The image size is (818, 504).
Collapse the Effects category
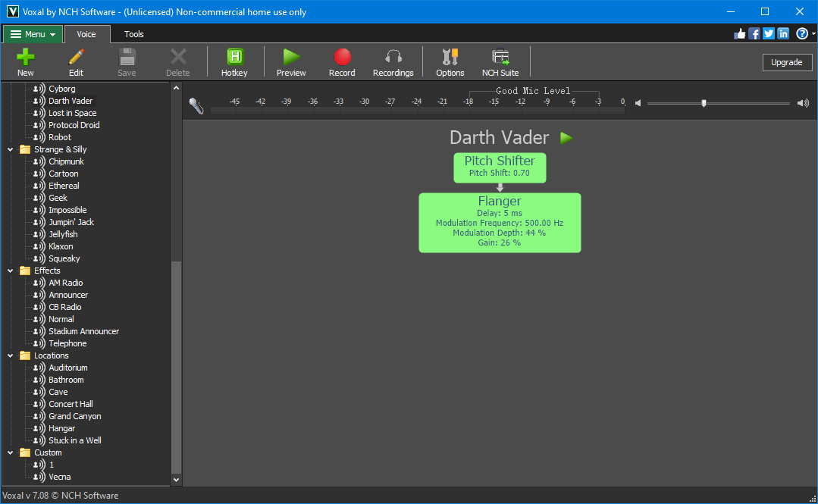pos(11,271)
